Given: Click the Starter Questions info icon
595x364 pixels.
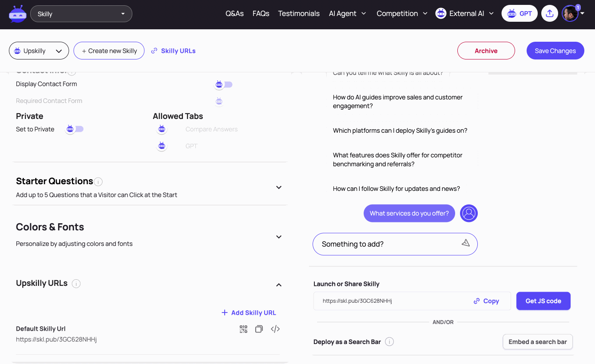Looking at the screenshot, I should [x=99, y=182].
